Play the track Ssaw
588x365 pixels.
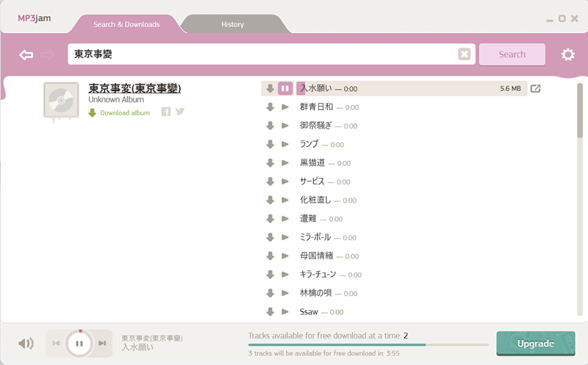pos(285,312)
